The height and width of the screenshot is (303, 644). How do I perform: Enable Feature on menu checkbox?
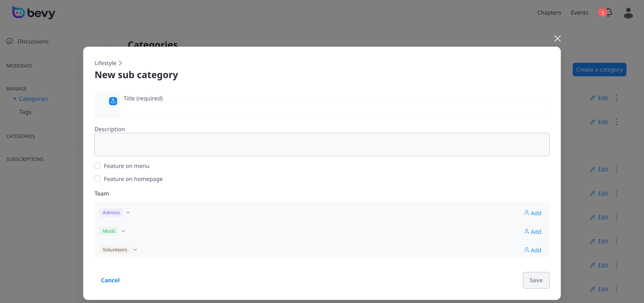tap(98, 166)
